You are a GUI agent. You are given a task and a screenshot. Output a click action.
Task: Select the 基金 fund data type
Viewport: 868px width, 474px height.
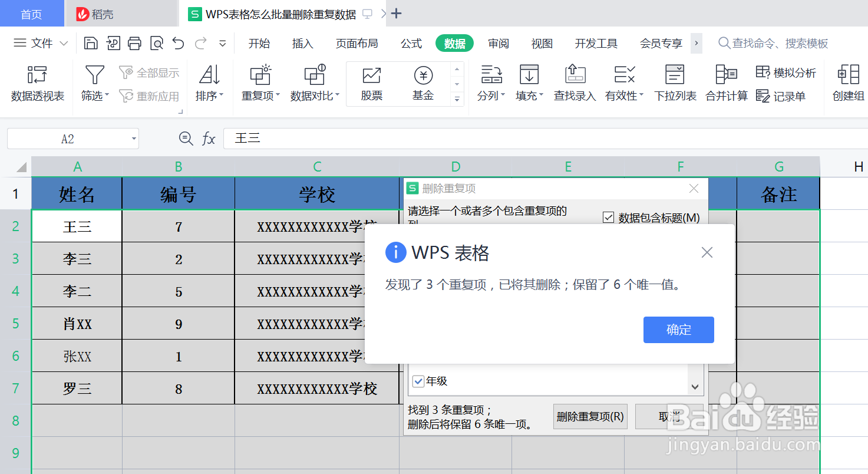pos(423,84)
